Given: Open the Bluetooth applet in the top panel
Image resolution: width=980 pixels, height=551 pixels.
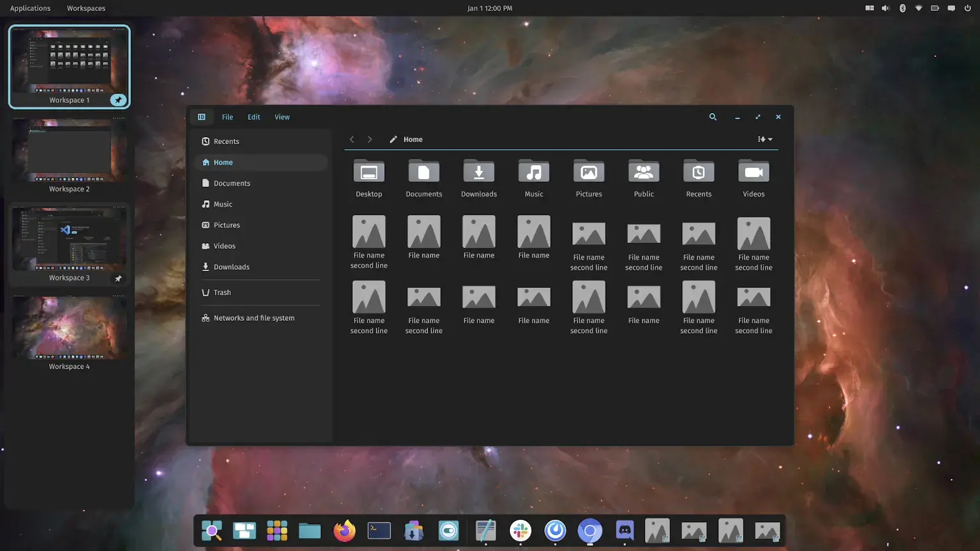Looking at the screenshot, I should (x=902, y=8).
